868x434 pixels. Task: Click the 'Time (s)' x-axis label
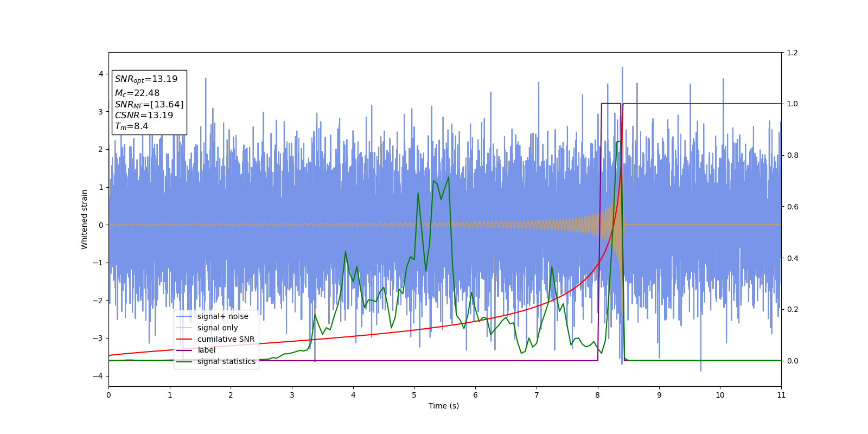[444, 406]
